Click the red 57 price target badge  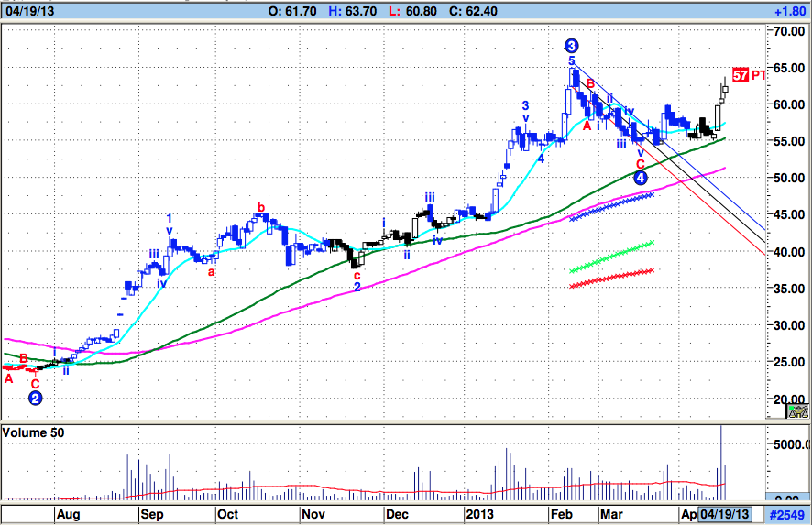[741, 75]
